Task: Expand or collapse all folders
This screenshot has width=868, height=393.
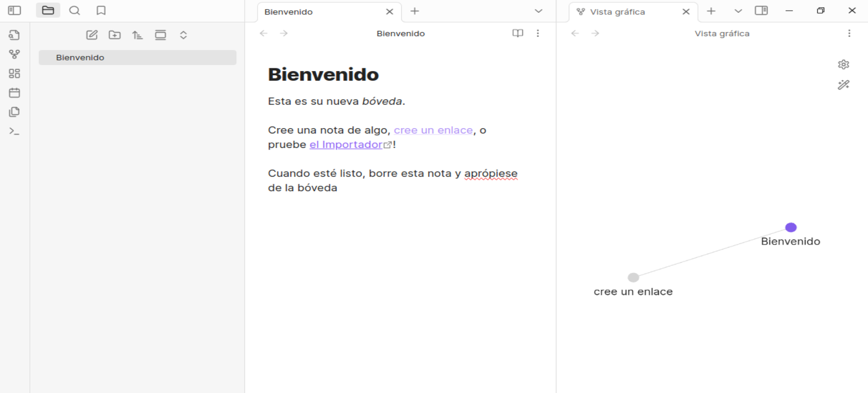Action: (183, 35)
